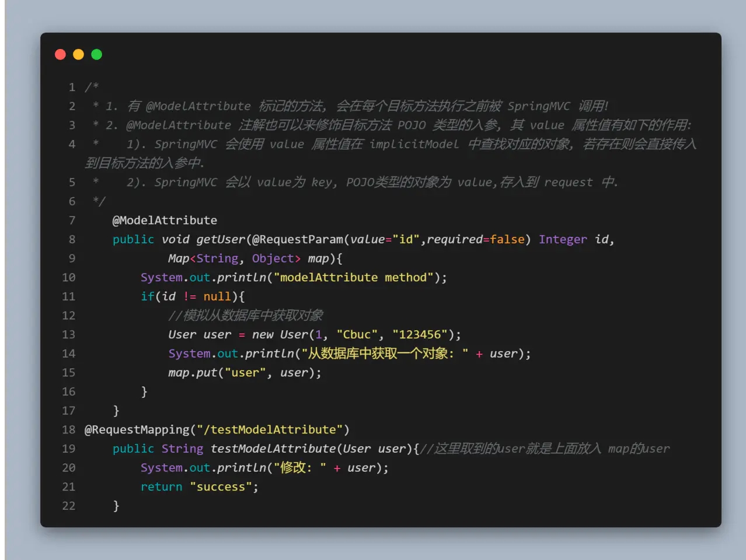746x560 pixels.
Task: Click the return keyword on line 21
Action: [161, 487]
